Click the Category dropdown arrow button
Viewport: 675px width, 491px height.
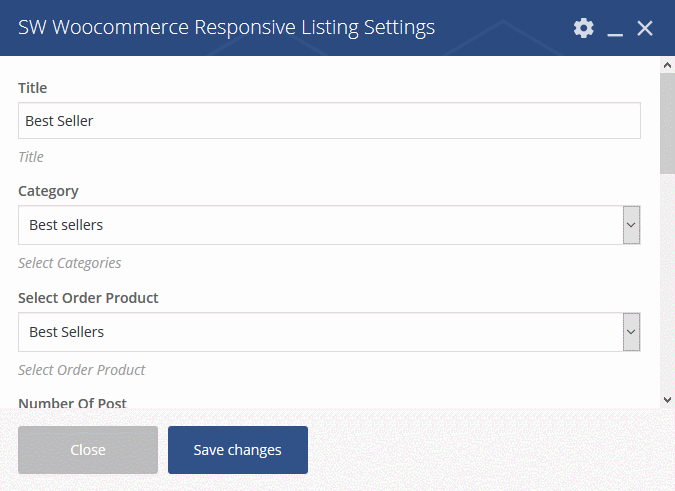tap(632, 225)
